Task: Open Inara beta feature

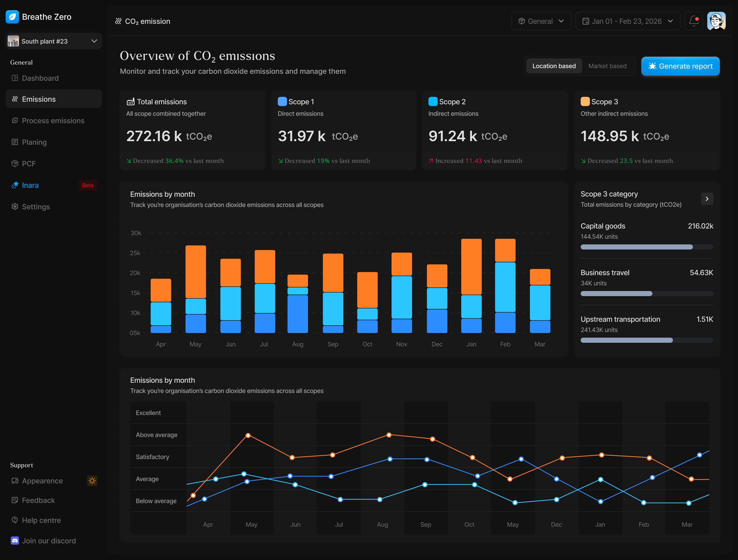Action: (x=54, y=185)
